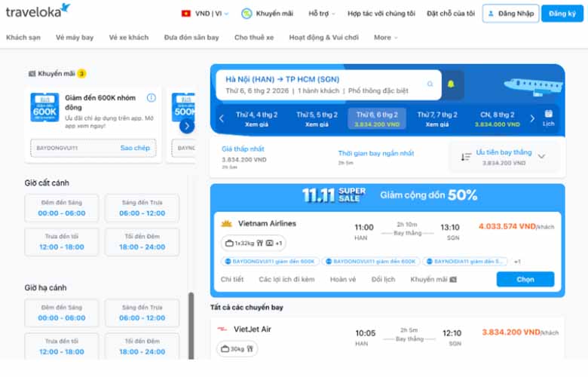Open Chi tiết tab on Vietnam Airlines card
Screen dimensions: 588x377
point(232,280)
